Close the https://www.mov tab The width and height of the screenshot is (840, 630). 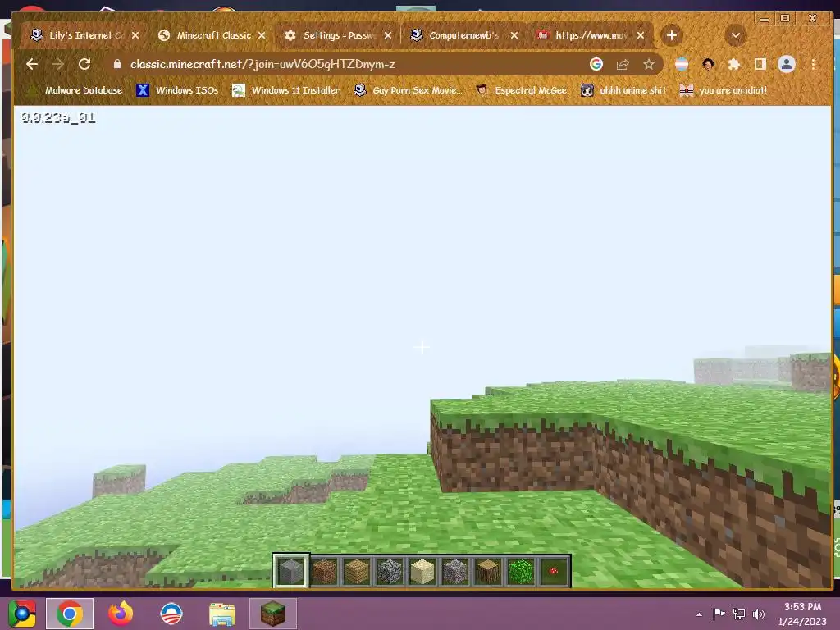pos(641,35)
